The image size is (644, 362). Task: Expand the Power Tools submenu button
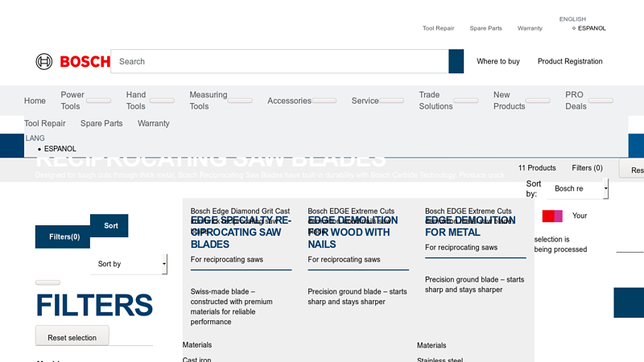tap(99, 101)
